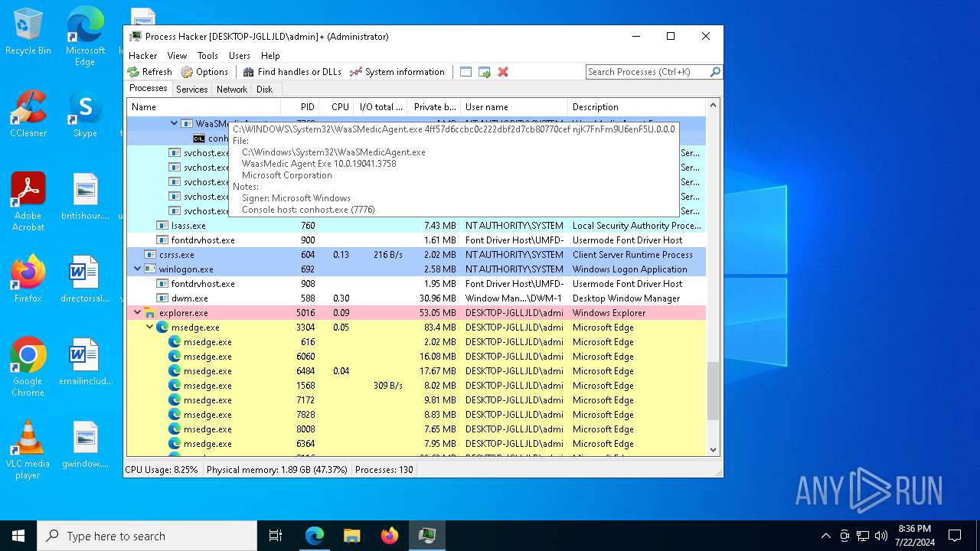This screenshot has width=980, height=551.
Task: Select msedge.exe with PID 7172
Action: tap(416, 400)
